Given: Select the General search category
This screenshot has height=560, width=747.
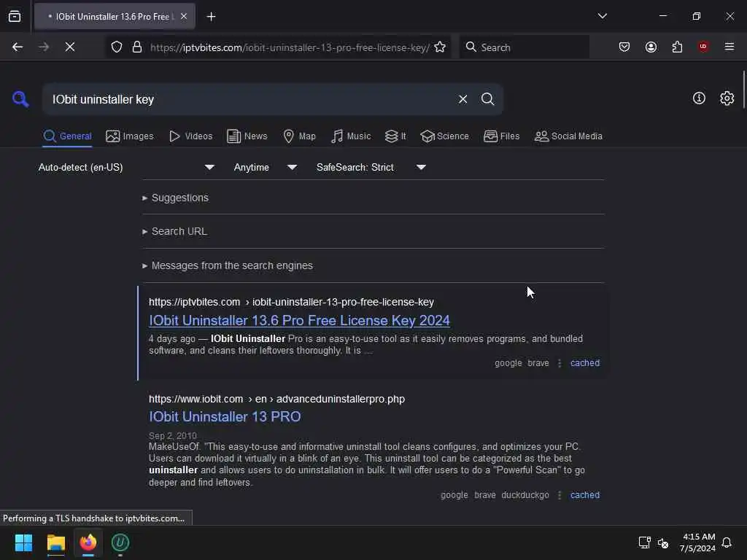Looking at the screenshot, I should [67, 136].
